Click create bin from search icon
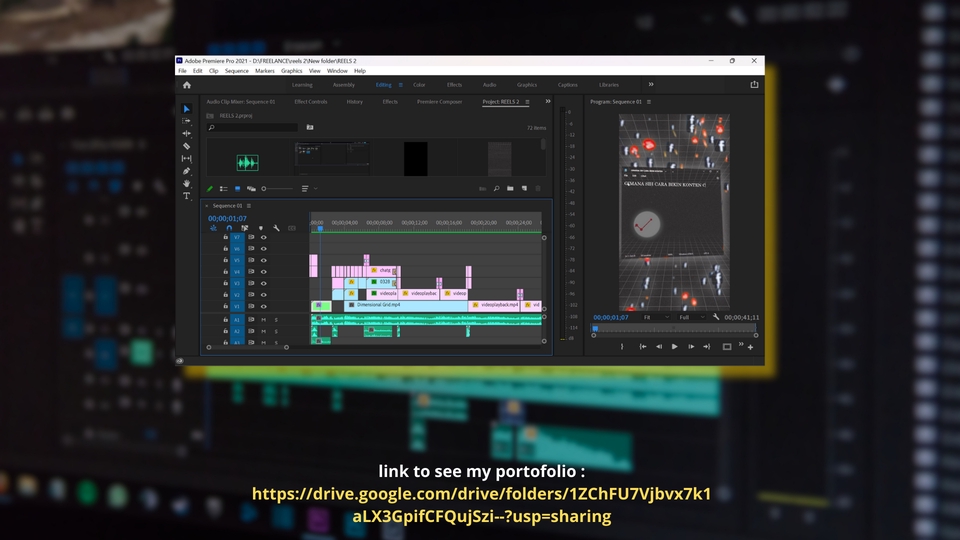Image resolution: width=960 pixels, height=540 pixels. click(310, 127)
